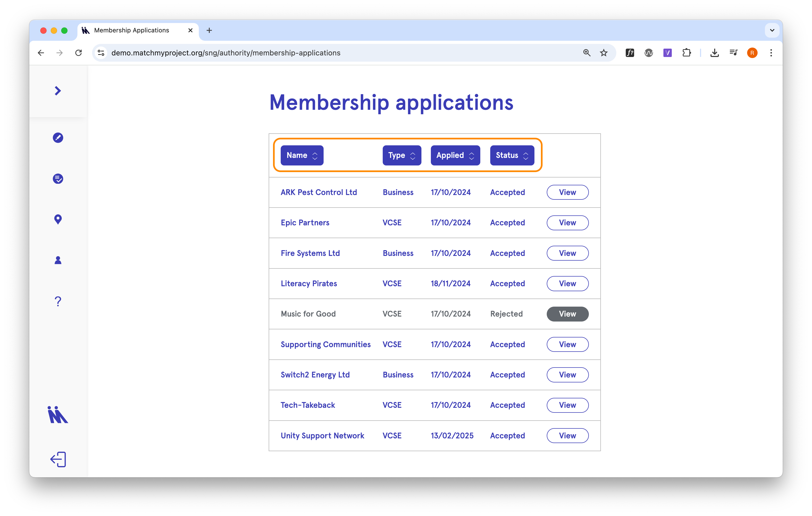Screen dimensions: 812x516
Task: Sort the table by Type
Action: pos(402,155)
